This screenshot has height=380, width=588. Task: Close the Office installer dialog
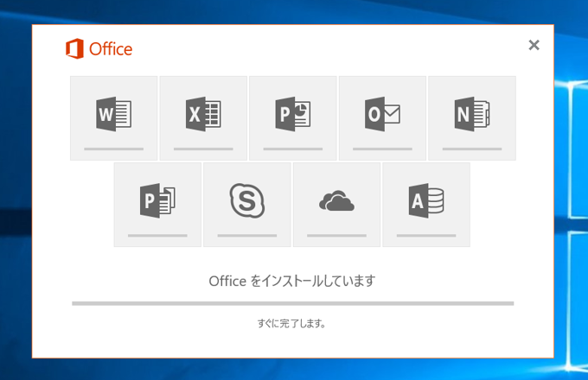534,45
